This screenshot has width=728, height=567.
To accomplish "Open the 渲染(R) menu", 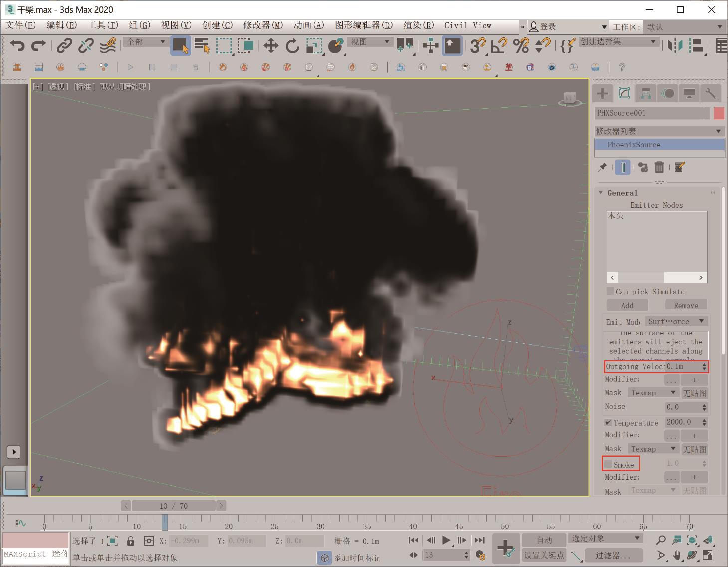I will 418,25.
